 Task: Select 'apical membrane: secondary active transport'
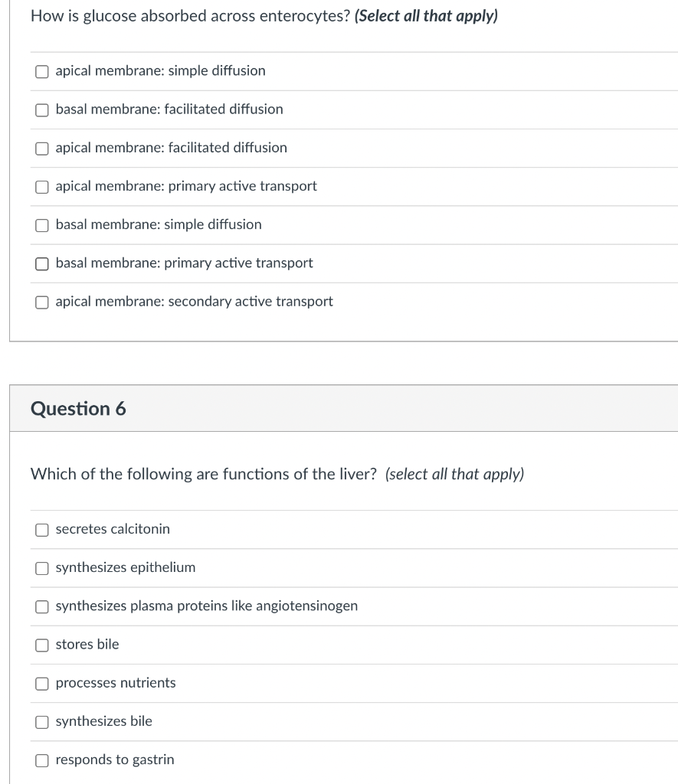coord(41,302)
